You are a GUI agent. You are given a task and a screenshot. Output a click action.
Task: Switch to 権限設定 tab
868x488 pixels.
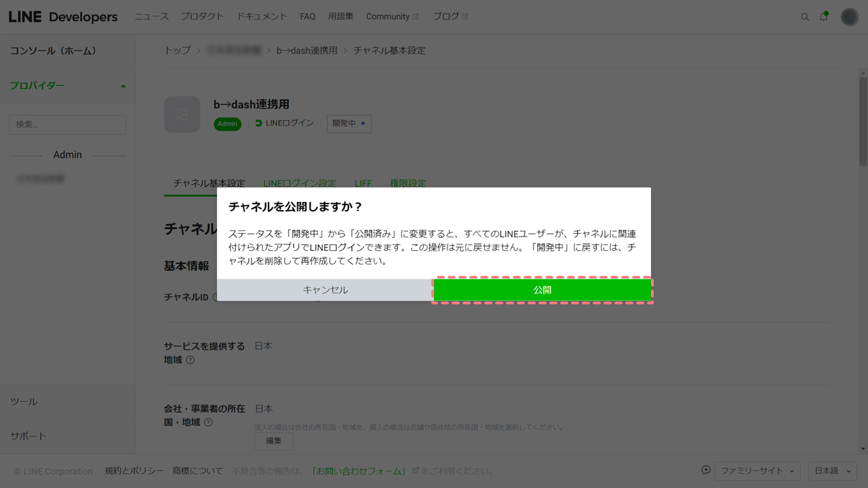(x=408, y=183)
